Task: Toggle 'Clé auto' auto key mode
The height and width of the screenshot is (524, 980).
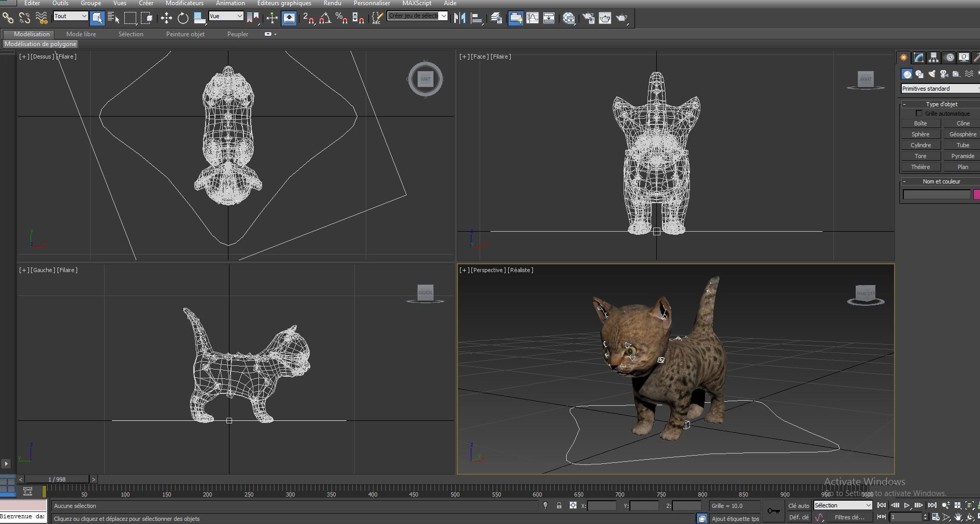Action: pos(798,505)
